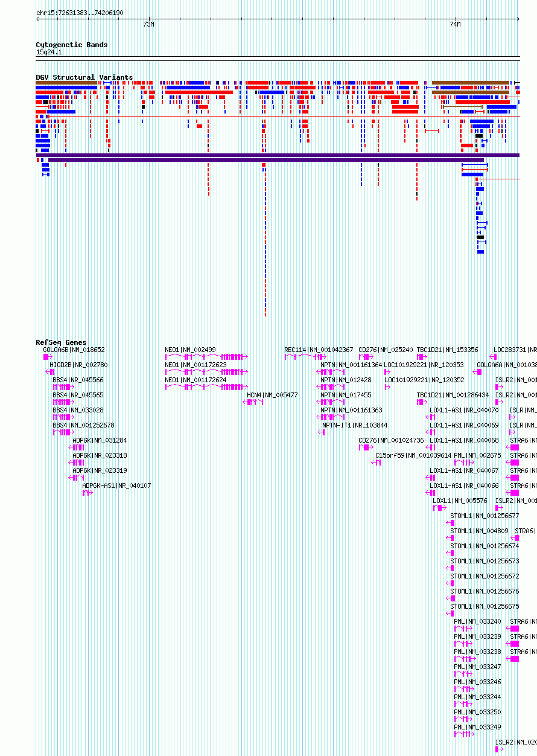Select the NEO1|NM_002499 transcript label
The image size is (537, 756).
190,350
